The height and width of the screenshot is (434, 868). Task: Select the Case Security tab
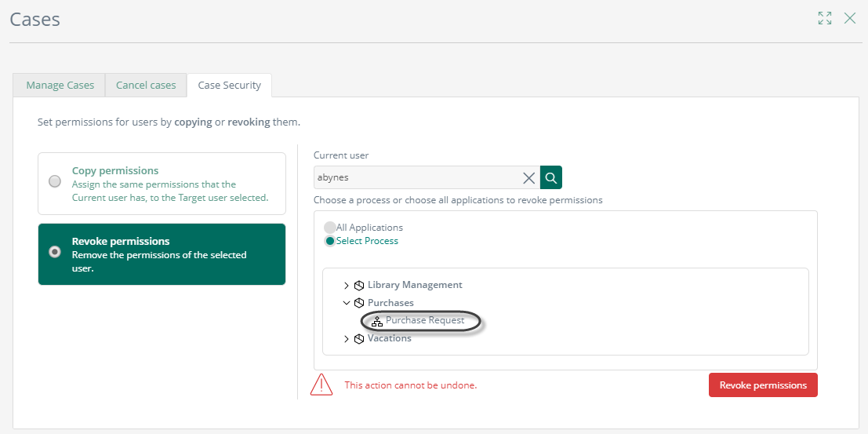tap(229, 86)
